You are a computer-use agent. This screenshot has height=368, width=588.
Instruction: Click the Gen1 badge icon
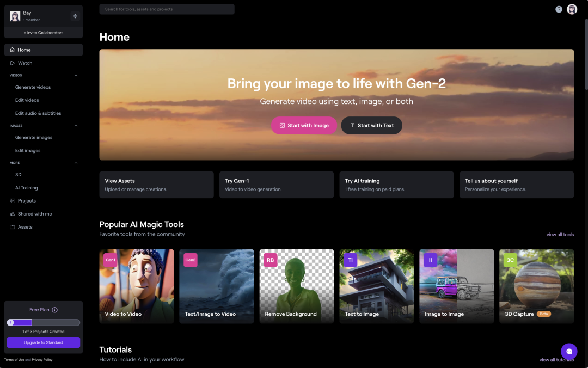(110, 260)
